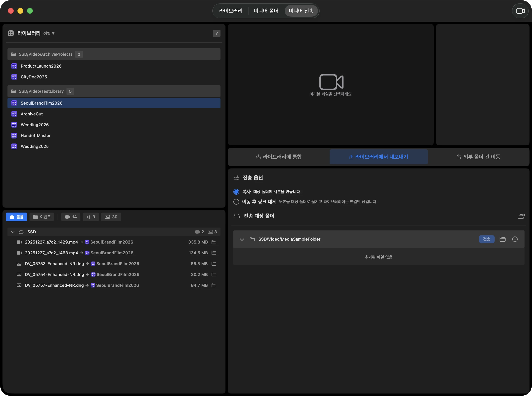Switch to the 라이브러리 tab

click(231, 11)
